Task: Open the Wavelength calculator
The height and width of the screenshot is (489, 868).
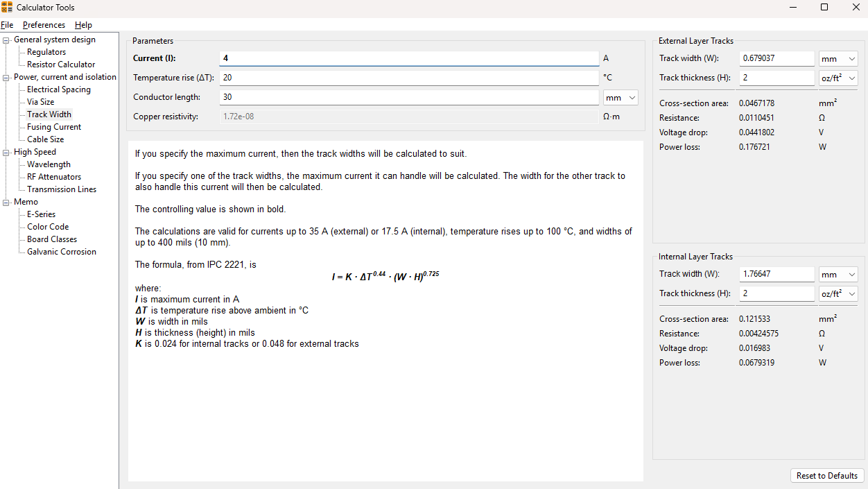Action: (x=49, y=164)
